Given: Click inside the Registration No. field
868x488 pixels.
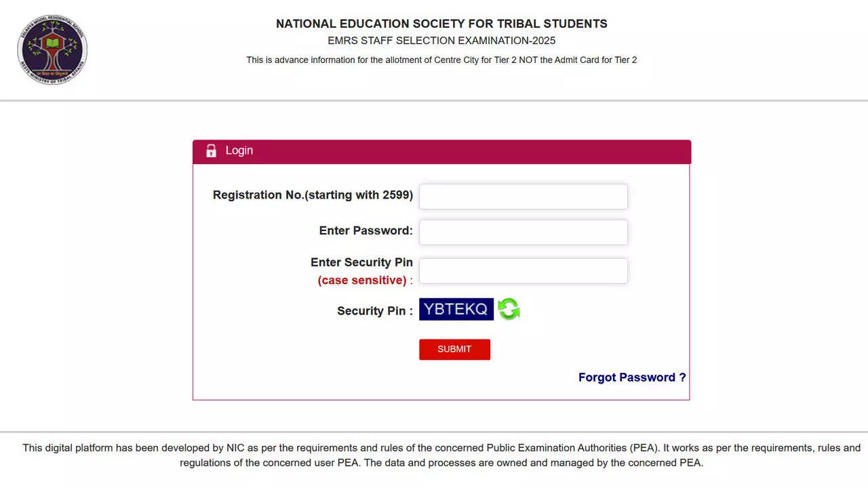Looking at the screenshot, I should 522,196.
